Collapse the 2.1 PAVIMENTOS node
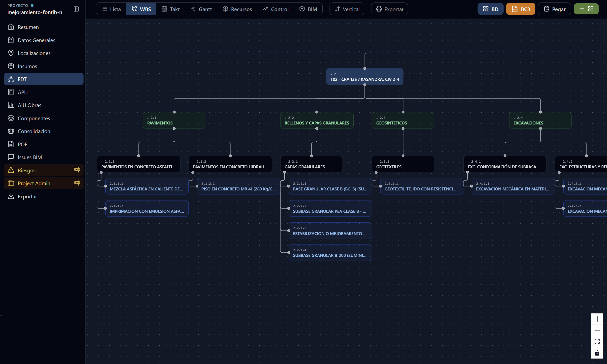 coord(148,118)
